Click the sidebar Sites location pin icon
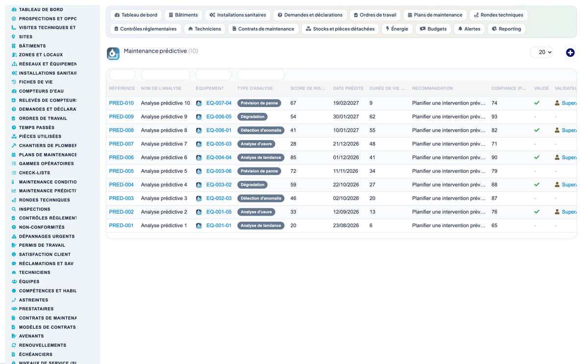Screen dimensions: 588x364 [14, 37]
